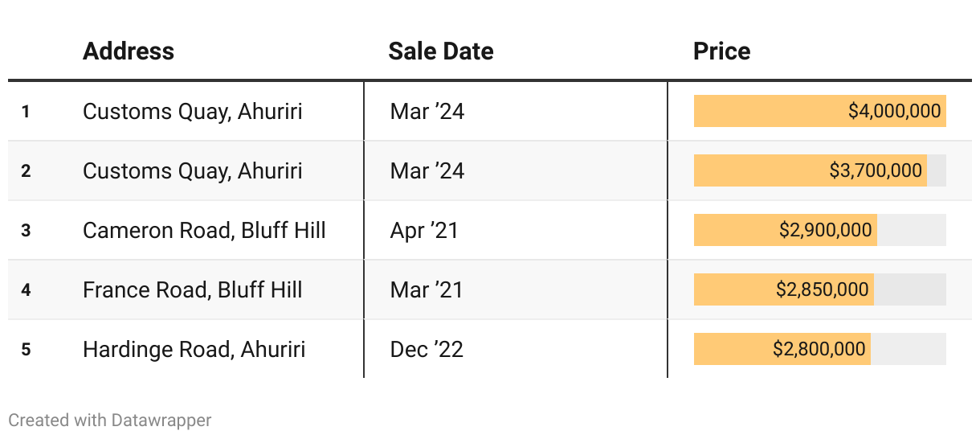Select the Mar ’21 sale date cell
The height and width of the screenshot is (439, 980).
click(x=427, y=289)
